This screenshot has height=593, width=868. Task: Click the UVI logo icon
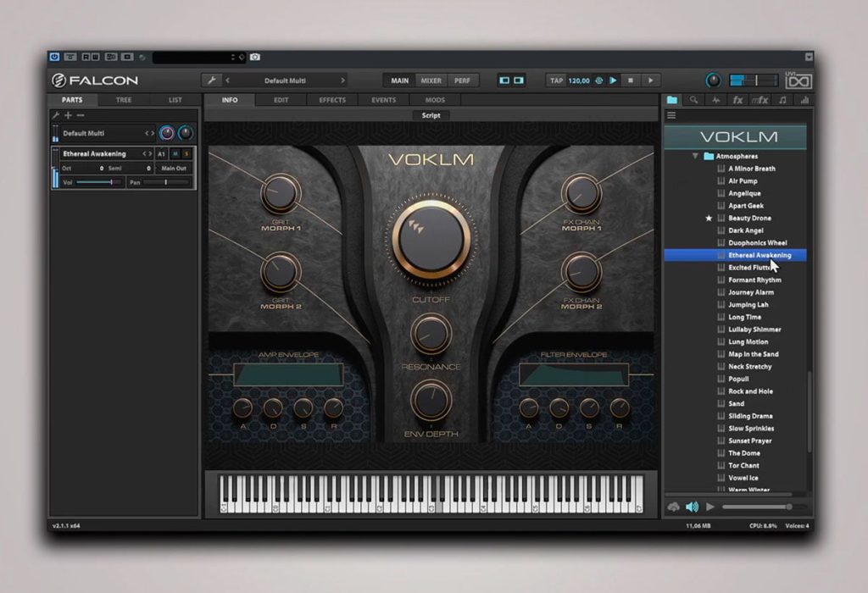click(798, 80)
